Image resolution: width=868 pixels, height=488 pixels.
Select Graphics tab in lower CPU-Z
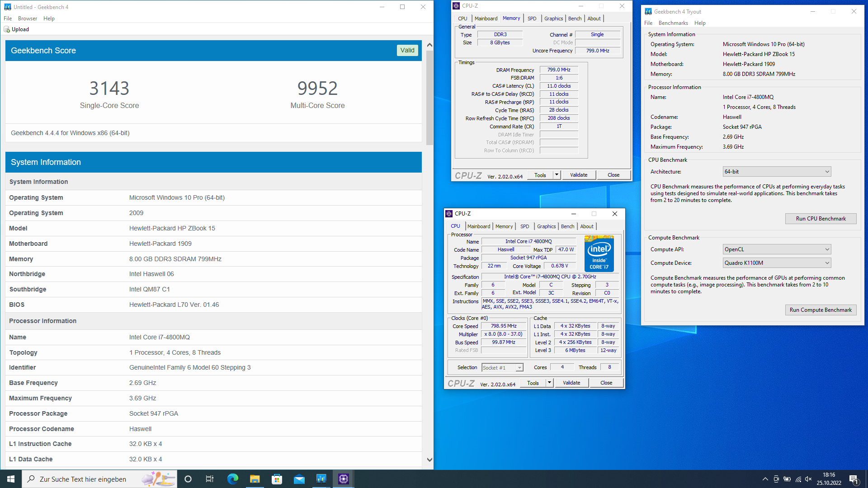click(x=547, y=226)
